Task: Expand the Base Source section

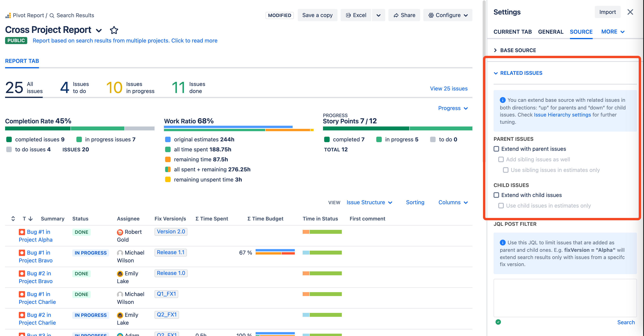Action: coord(515,50)
